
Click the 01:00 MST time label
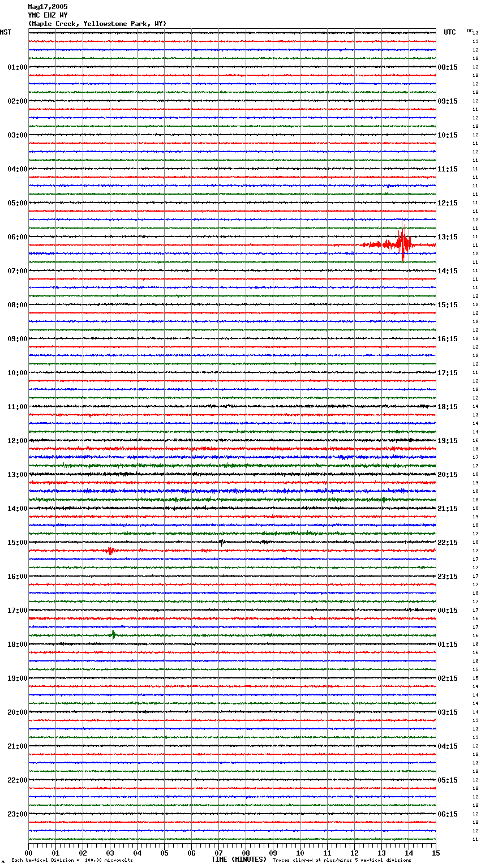(x=18, y=67)
